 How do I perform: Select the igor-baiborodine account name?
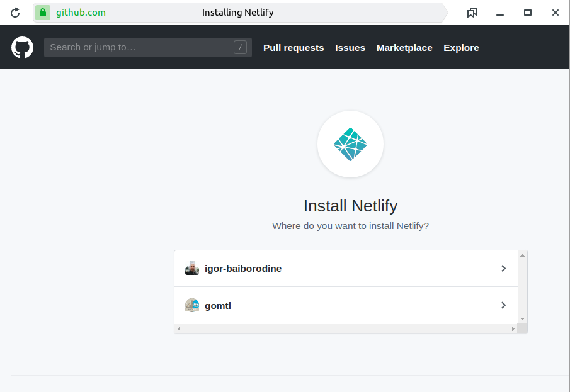(243, 269)
